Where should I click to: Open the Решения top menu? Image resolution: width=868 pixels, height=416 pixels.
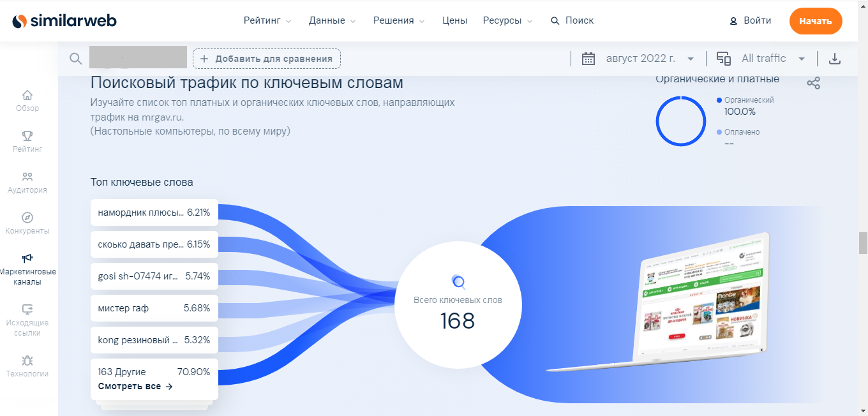[x=398, y=20]
